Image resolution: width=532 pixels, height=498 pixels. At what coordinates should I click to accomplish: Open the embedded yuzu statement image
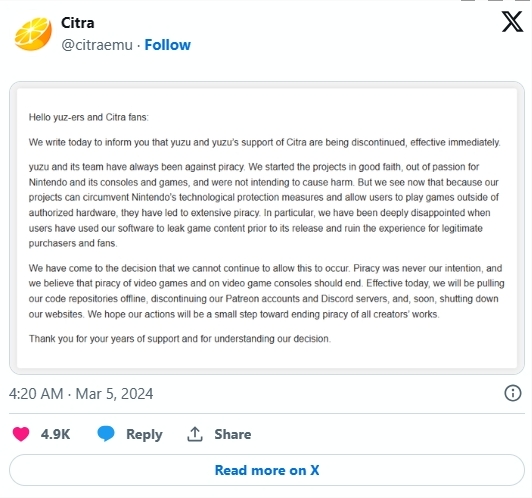(x=267, y=228)
